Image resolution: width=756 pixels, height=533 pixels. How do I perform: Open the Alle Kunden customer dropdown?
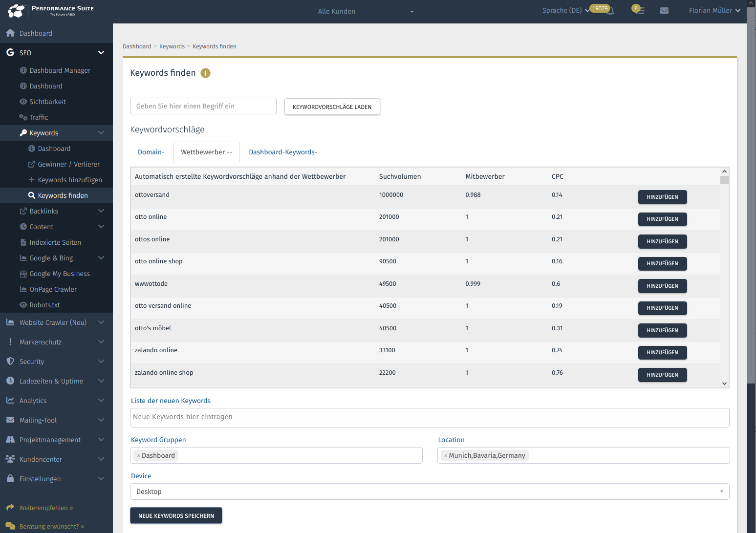coord(366,11)
